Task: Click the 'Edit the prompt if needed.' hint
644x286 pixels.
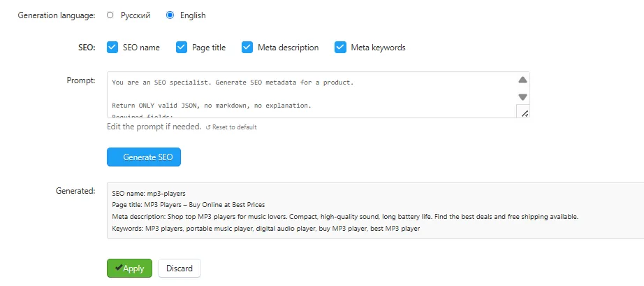Action: click(x=154, y=127)
